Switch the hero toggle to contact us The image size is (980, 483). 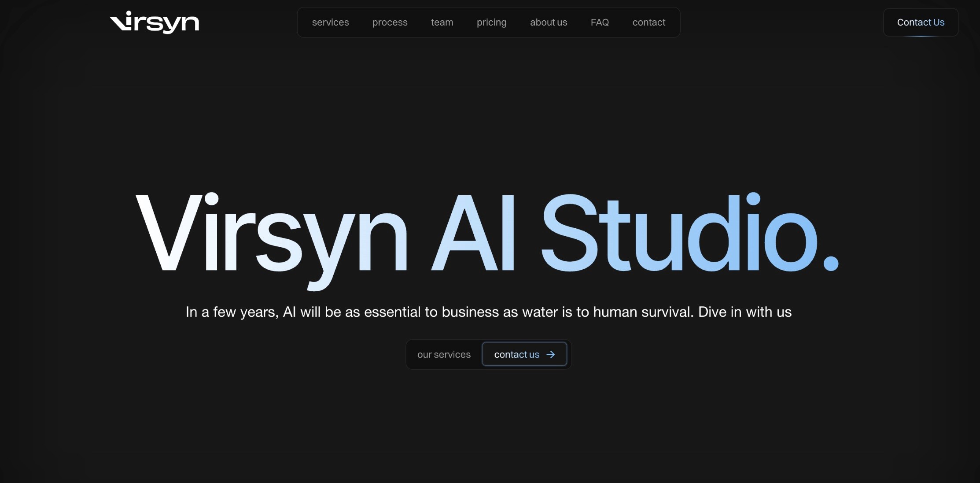(x=524, y=354)
